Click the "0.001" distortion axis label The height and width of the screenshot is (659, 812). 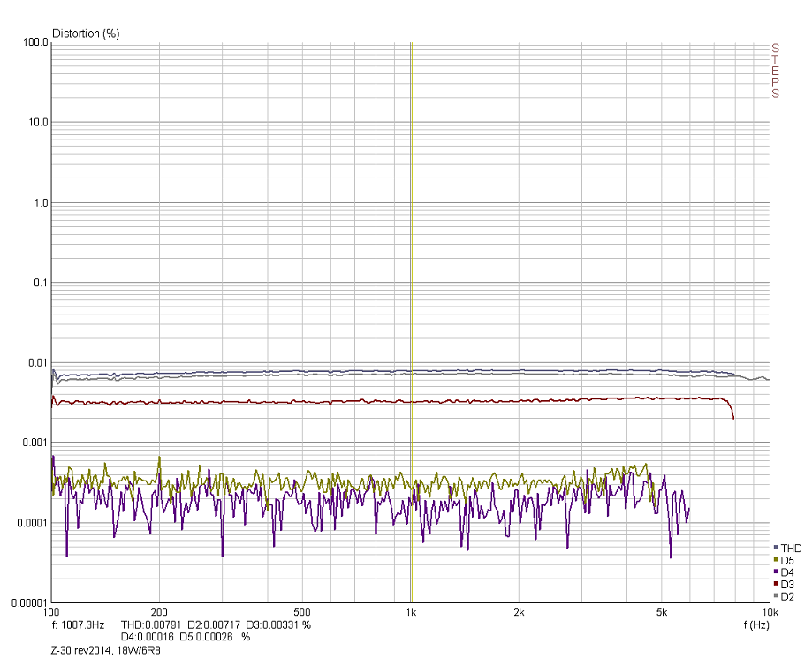point(35,443)
